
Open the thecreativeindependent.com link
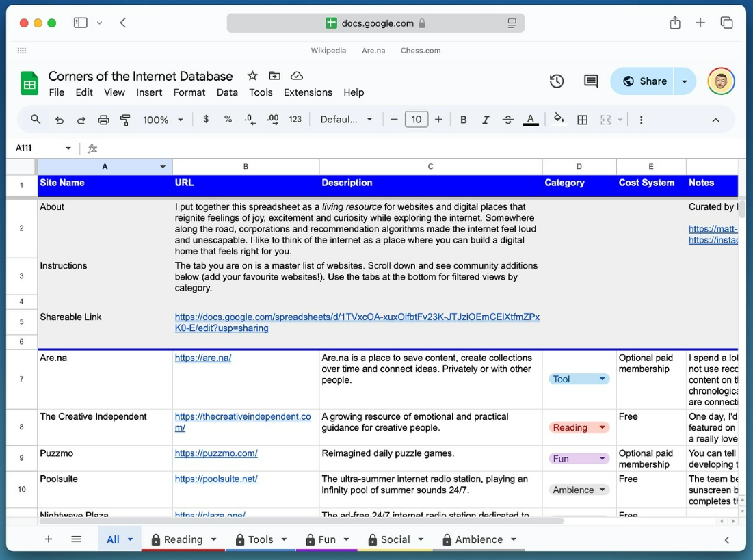[x=243, y=422]
